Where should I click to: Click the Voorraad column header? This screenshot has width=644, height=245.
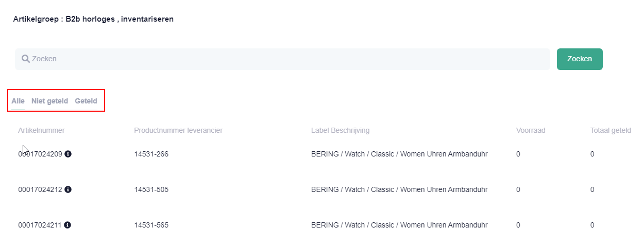pos(531,130)
